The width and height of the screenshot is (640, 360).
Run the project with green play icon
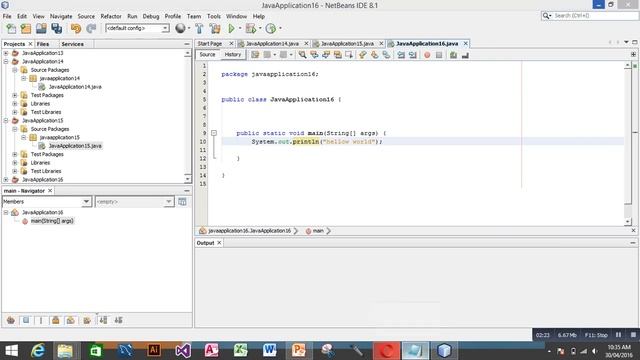click(231, 28)
